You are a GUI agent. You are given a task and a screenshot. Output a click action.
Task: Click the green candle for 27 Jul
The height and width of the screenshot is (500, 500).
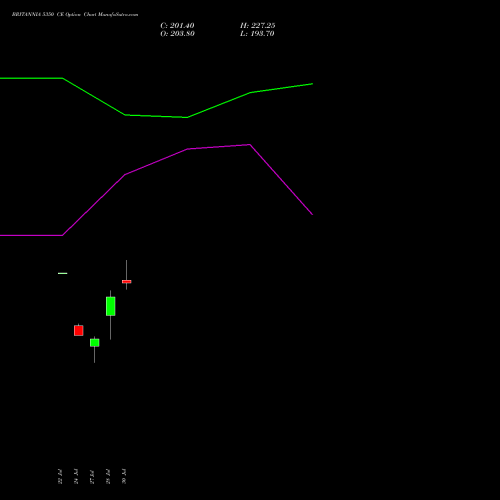tap(95, 343)
